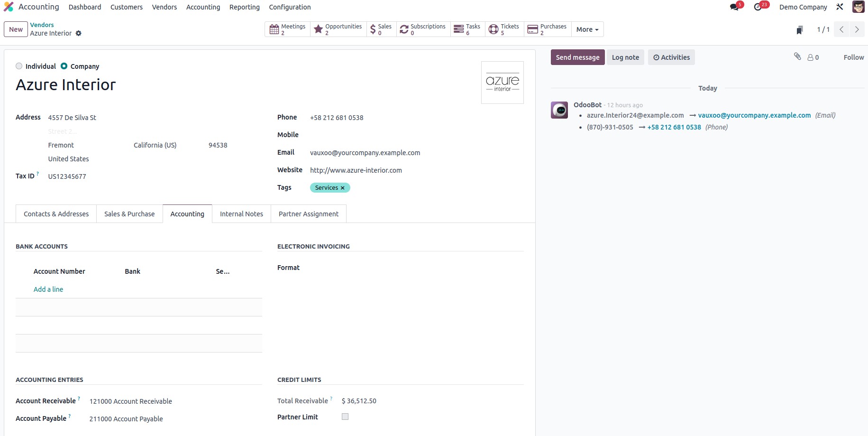This screenshot has height=436, width=868.
Task: Go to previous record arrow
Action: (x=841, y=29)
